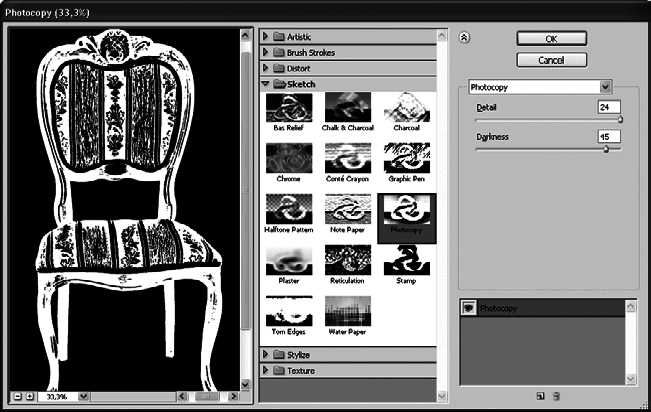The image size is (651, 412).
Task: Click preview horizontal scrollbar left arrow
Action: pyautogui.click(x=182, y=397)
